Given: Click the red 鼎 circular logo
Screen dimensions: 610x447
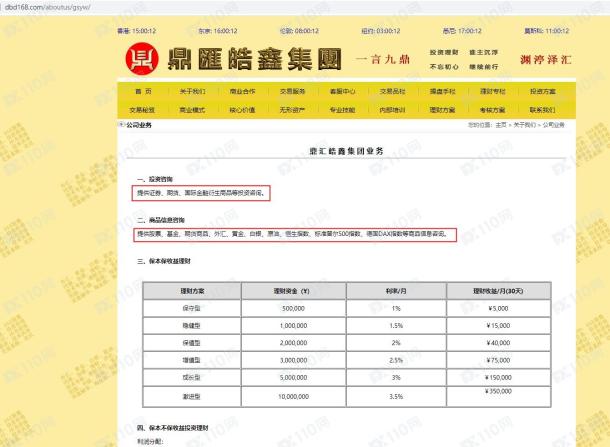Looking at the screenshot, I should tap(142, 59).
